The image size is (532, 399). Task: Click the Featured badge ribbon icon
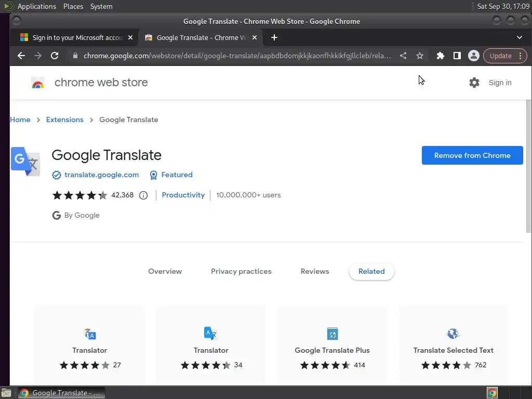[153, 175]
